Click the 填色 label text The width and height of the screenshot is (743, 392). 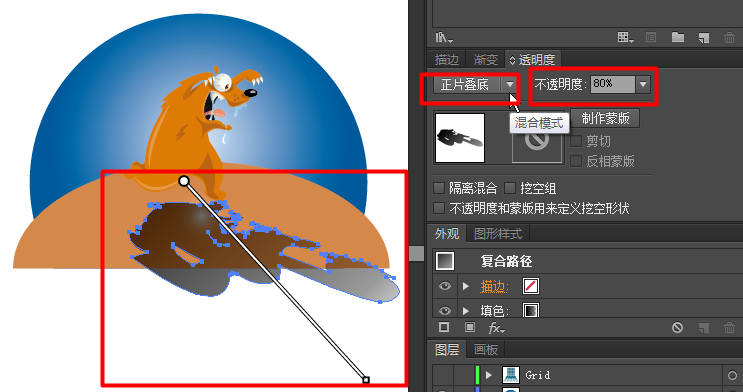(x=494, y=310)
